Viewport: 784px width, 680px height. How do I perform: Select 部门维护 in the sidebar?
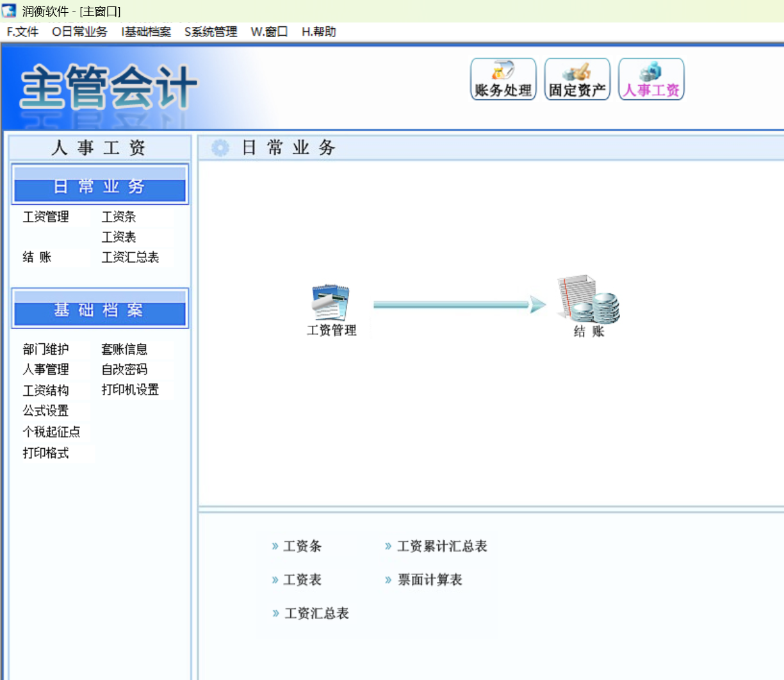[x=45, y=350]
